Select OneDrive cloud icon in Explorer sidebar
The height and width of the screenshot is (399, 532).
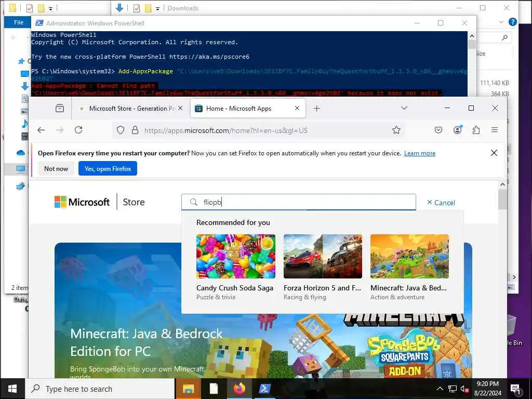pos(21,153)
